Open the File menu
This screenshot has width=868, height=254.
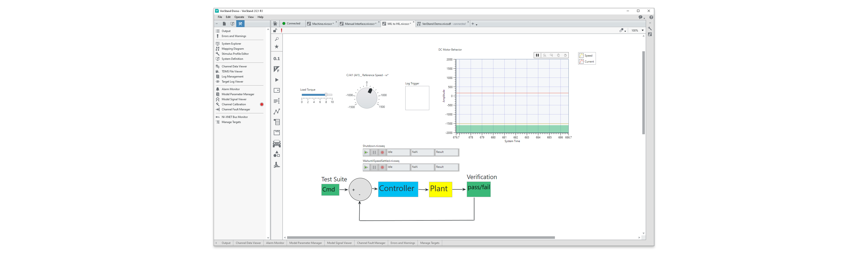220,17
